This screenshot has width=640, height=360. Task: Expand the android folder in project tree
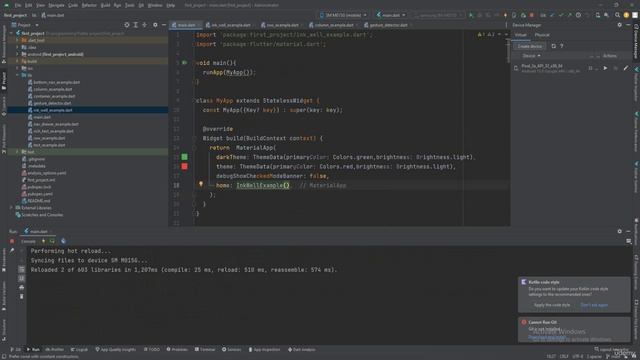pos(17,54)
